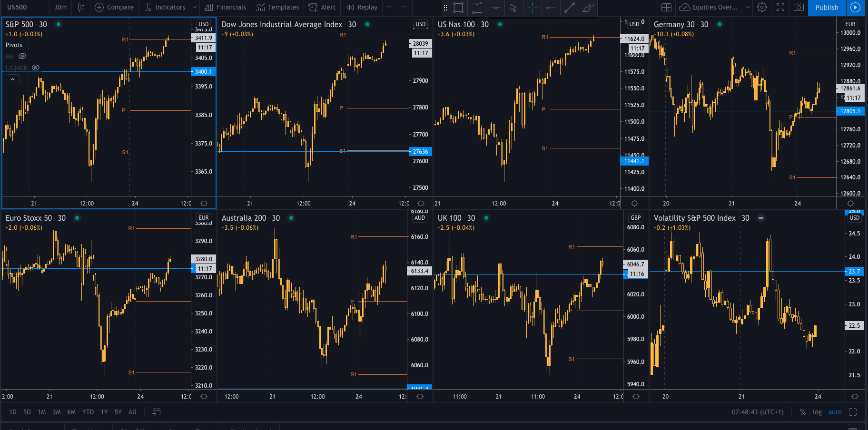Select the Pivots indicator label
This screenshot has height=430, width=868.
click(x=14, y=45)
